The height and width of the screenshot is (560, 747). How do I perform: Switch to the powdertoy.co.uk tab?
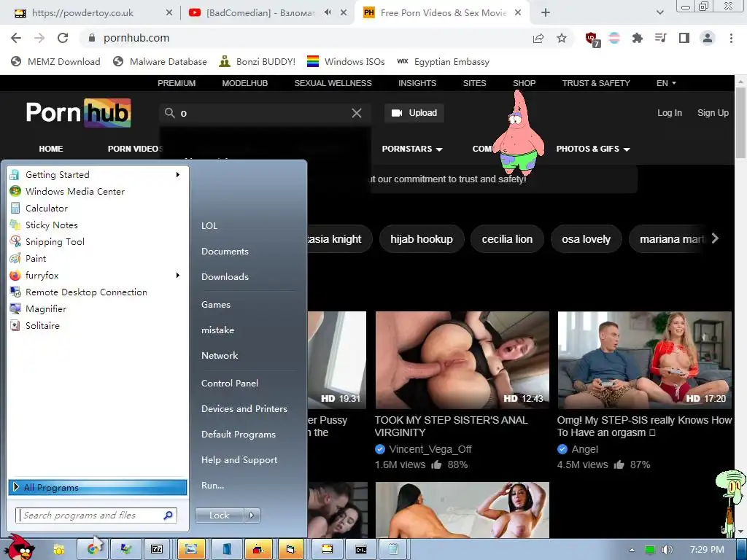point(82,13)
